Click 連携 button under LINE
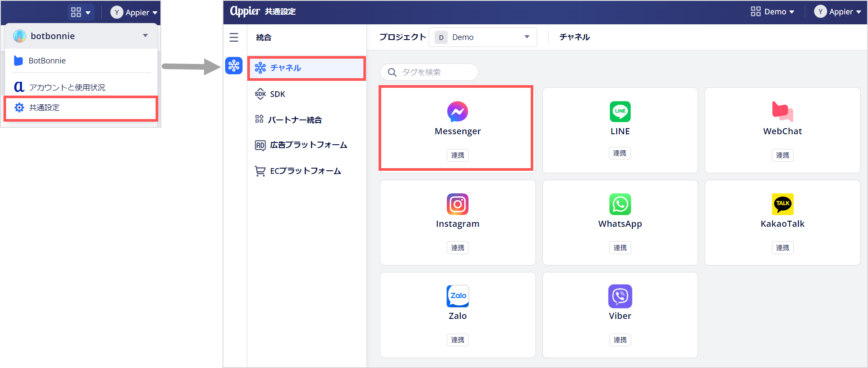The image size is (868, 368). click(619, 153)
